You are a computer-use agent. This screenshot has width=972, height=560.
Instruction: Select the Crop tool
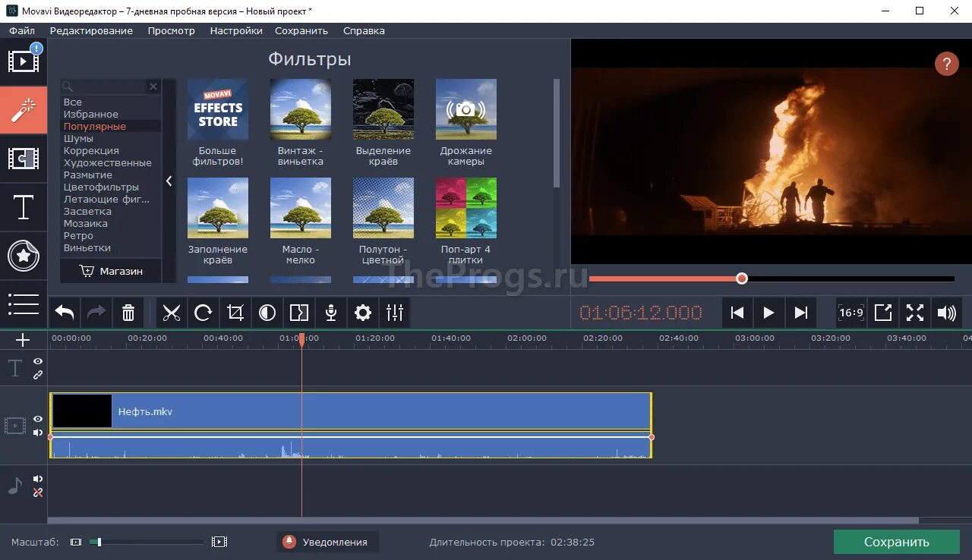click(x=235, y=313)
